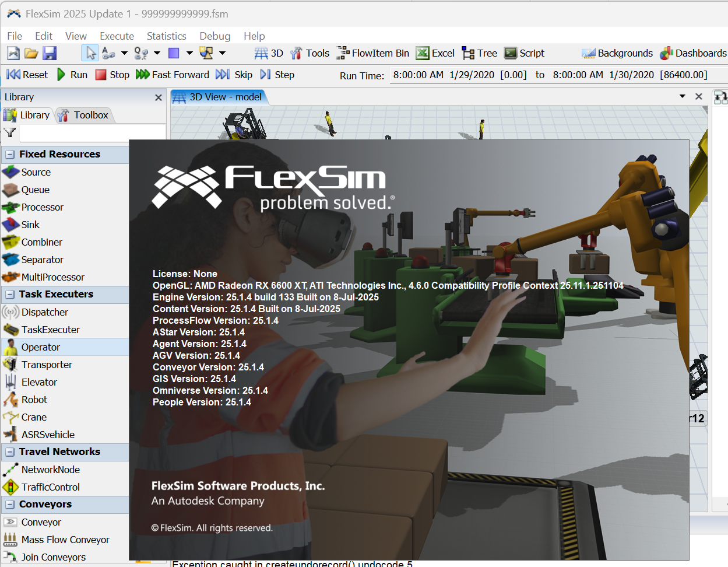
Task: Close the Library panel
Action: coord(158,97)
